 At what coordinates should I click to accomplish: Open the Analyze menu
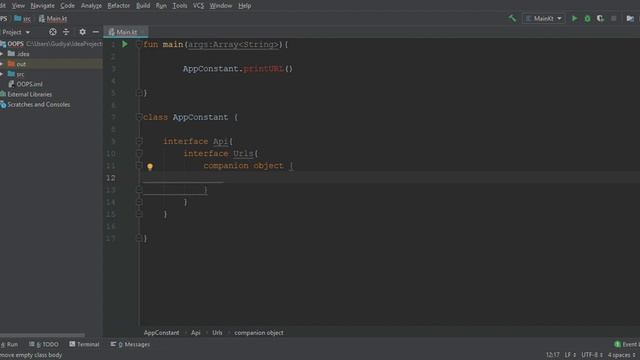click(91, 6)
